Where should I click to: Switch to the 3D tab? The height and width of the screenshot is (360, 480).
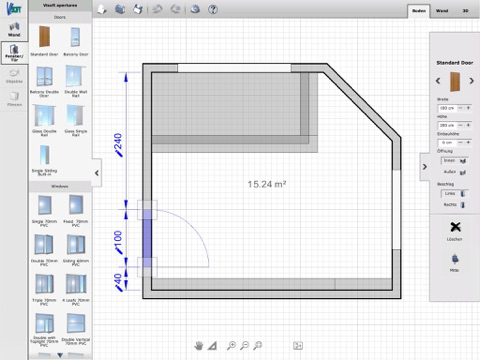point(465,11)
